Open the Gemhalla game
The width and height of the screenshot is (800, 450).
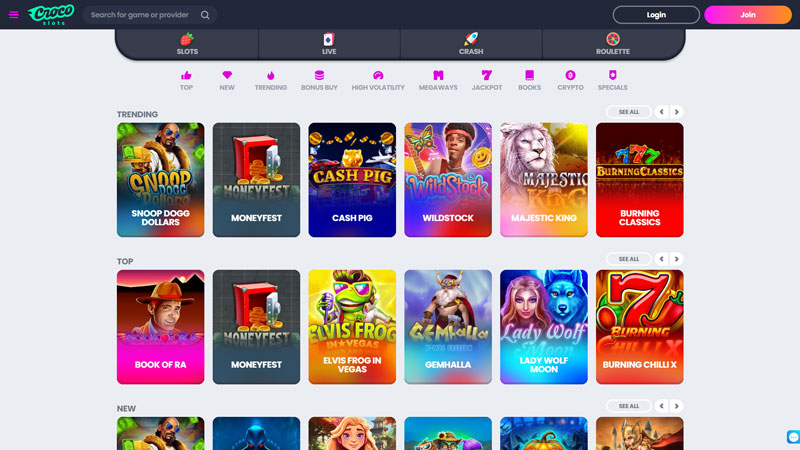pyautogui.click(x=448, y=327)
